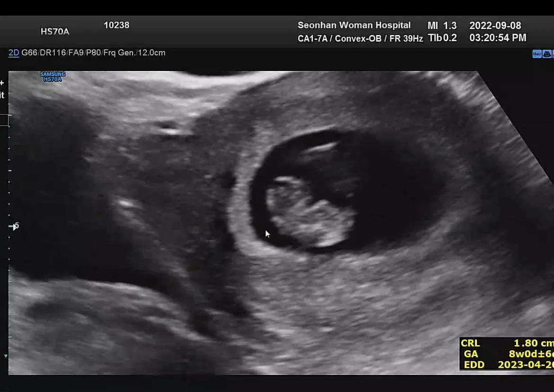554x392 pixels.
Task: Click the P80 power parameter
Action: tap(94, 53)
